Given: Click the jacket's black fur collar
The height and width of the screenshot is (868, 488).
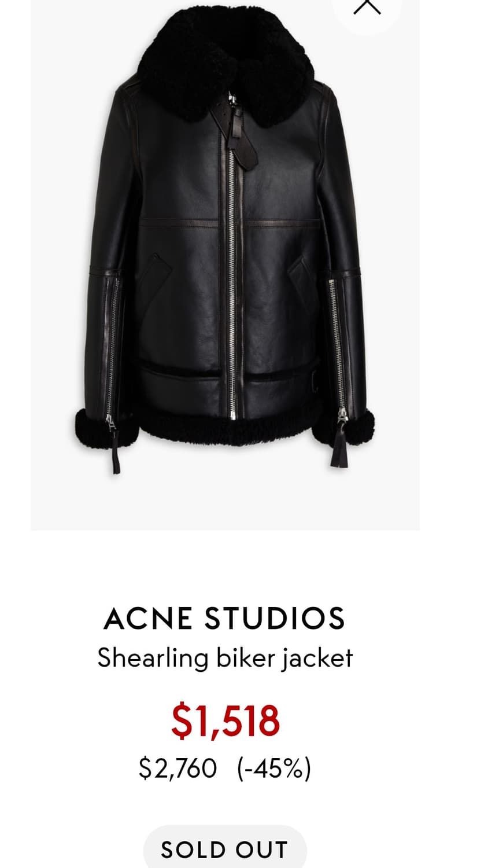Looking at the screenshot, I should tap(227, 65).
